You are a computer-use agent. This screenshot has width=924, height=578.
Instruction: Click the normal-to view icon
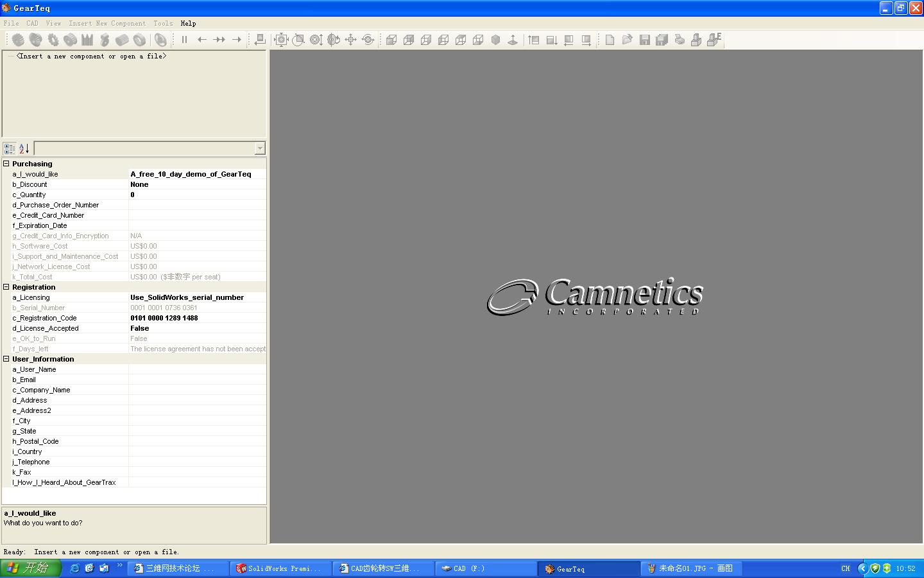point(513,40)
